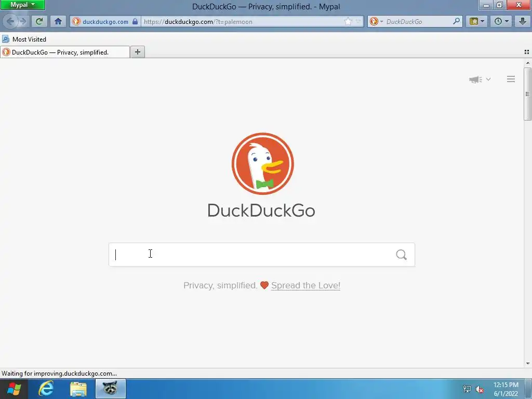This screenshot has height=399, width=532.
Task: Click the Mypal raccoon taskbar icon
Action: click(x=110, y=389)
